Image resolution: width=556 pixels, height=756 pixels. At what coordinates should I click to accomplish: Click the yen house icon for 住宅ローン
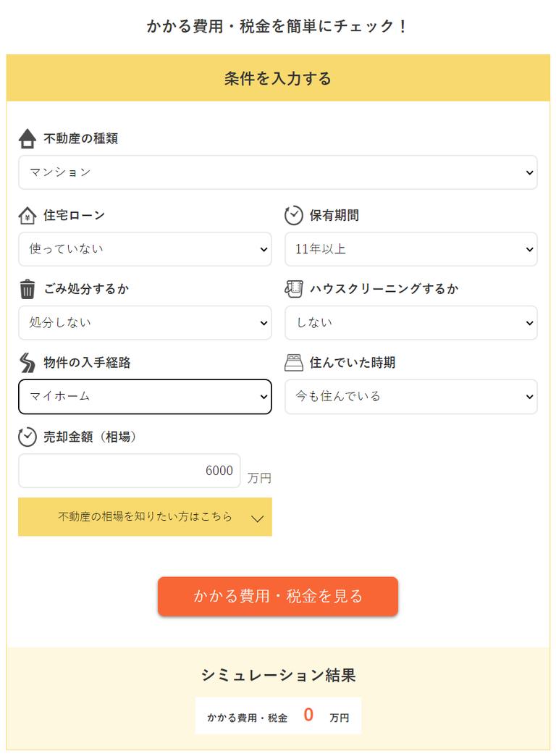27,215
